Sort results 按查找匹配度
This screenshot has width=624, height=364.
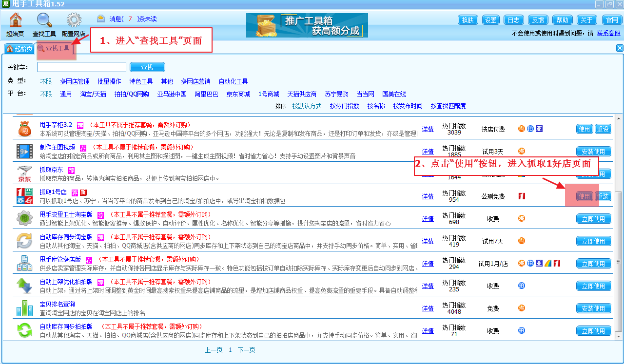click(x=448, y=106)
